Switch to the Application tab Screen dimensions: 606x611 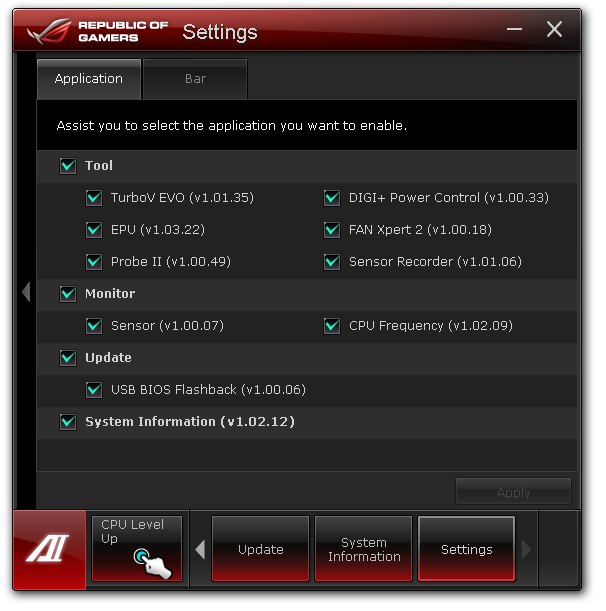(89, 79)
